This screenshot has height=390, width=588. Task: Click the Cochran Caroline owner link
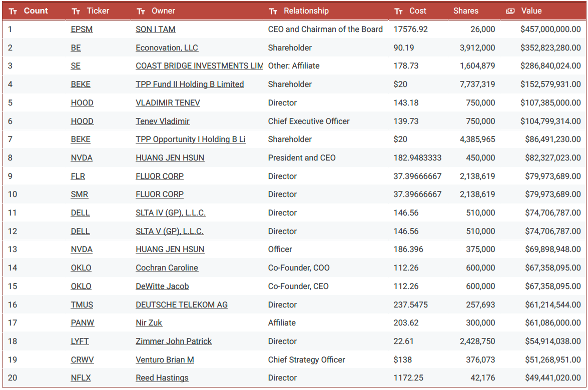click(167, 268)
